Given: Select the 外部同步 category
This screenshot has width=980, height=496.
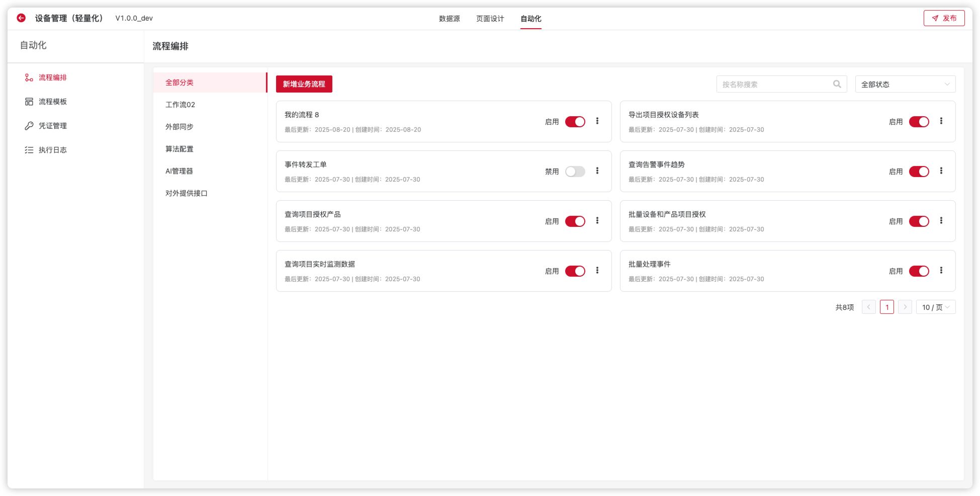Looking at the screenshot, I should tap(180, 127).
